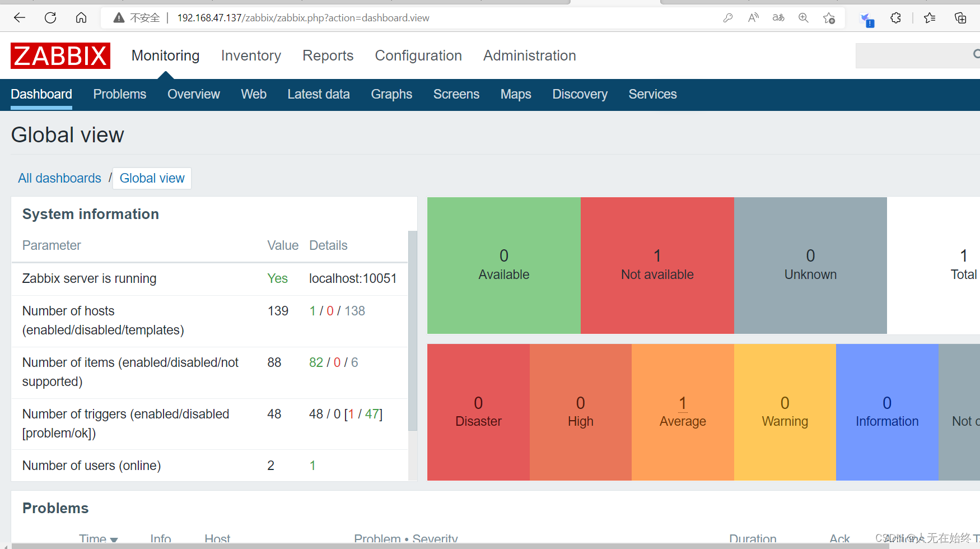
Task: Select the Dashboard submenu tab
Action: (41, 94)
